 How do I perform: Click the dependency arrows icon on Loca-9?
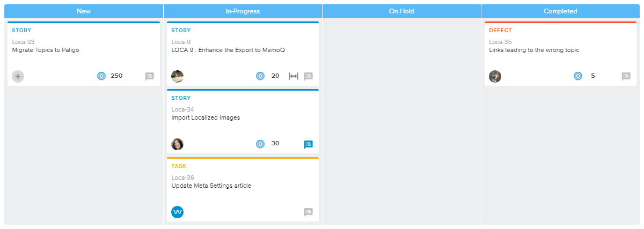tap(293, 76)
